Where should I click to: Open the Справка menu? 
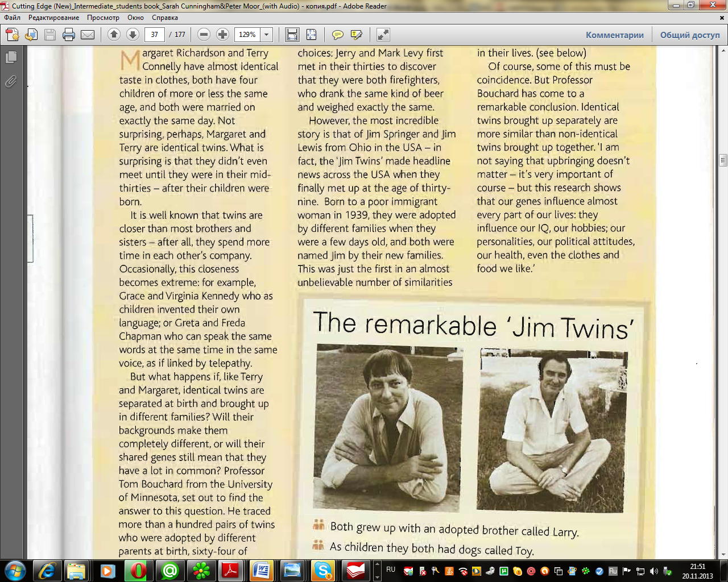(x=165, y=18)
